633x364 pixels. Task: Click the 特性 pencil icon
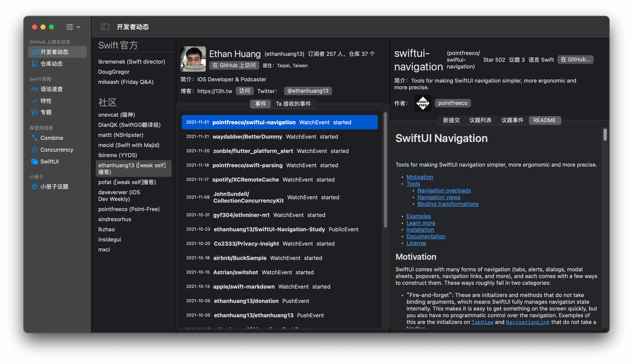point(35,101)
